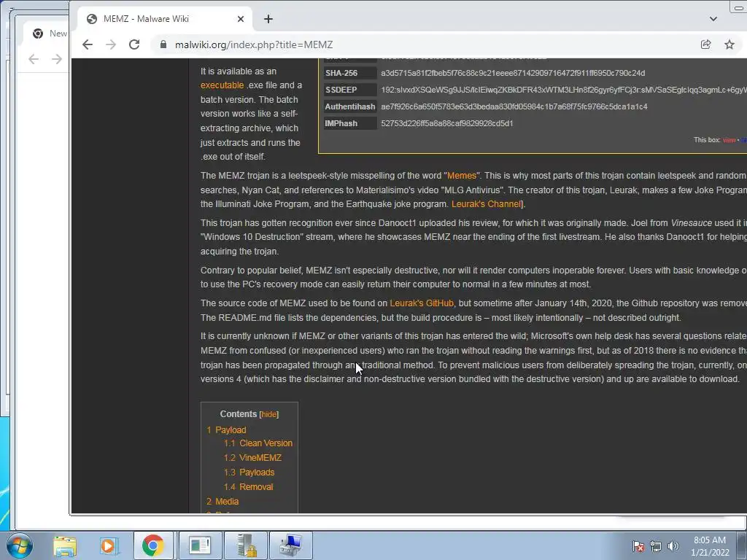Open a new tab with plus button
This screenshot has height=560, width=747.
coord(268,19)
